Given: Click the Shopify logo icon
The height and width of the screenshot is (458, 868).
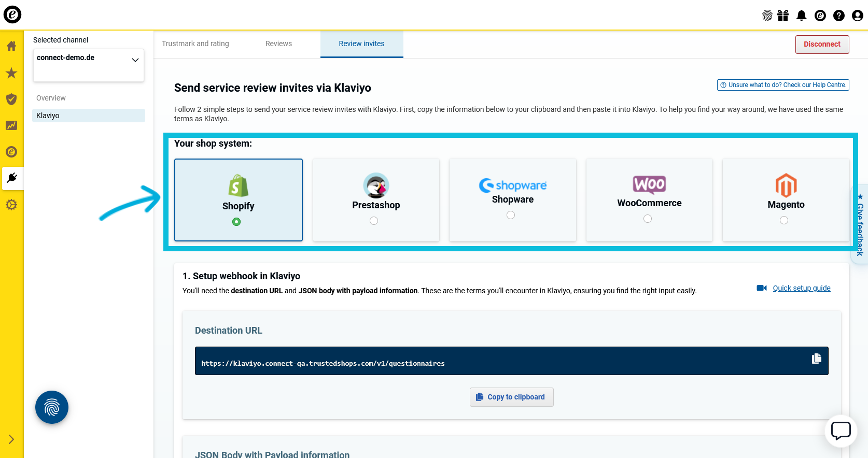Looking at the screenshot, I should [239, 185].
